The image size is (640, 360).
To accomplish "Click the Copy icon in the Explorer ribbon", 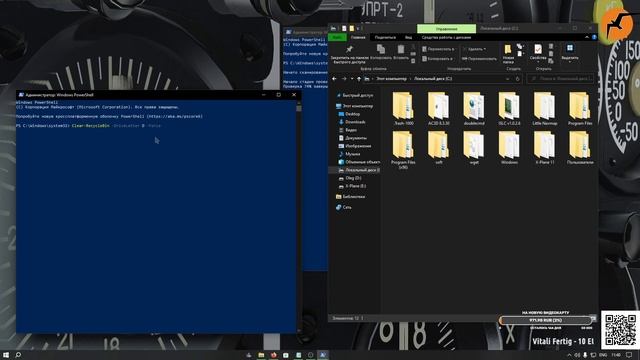I will (381, 49).
